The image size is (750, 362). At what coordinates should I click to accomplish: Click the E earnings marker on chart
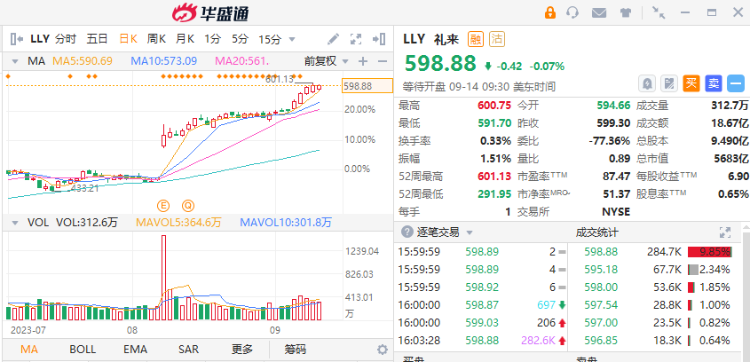point(163,206)
